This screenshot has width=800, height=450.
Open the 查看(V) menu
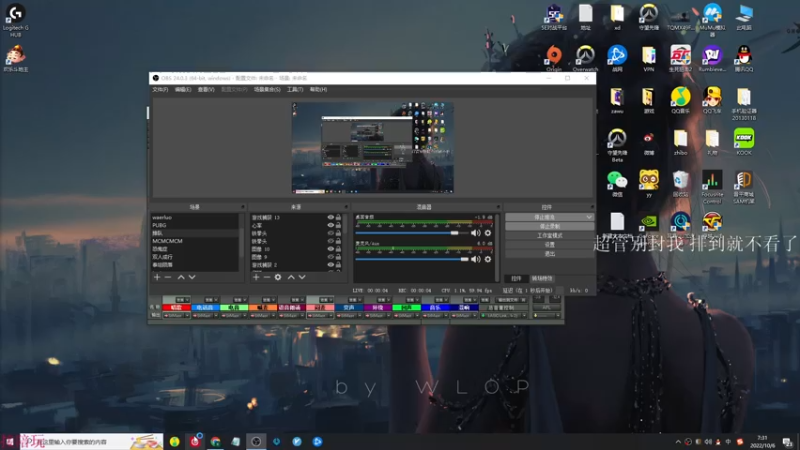click(206, 89)
